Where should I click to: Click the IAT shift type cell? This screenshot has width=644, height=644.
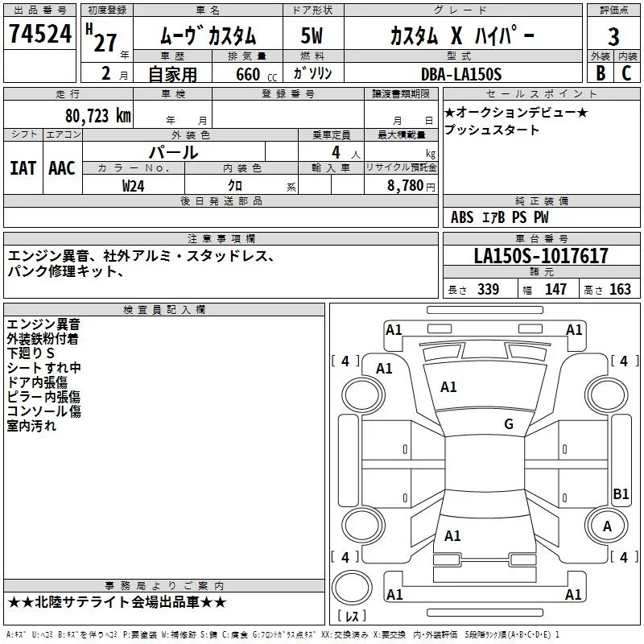23,167
